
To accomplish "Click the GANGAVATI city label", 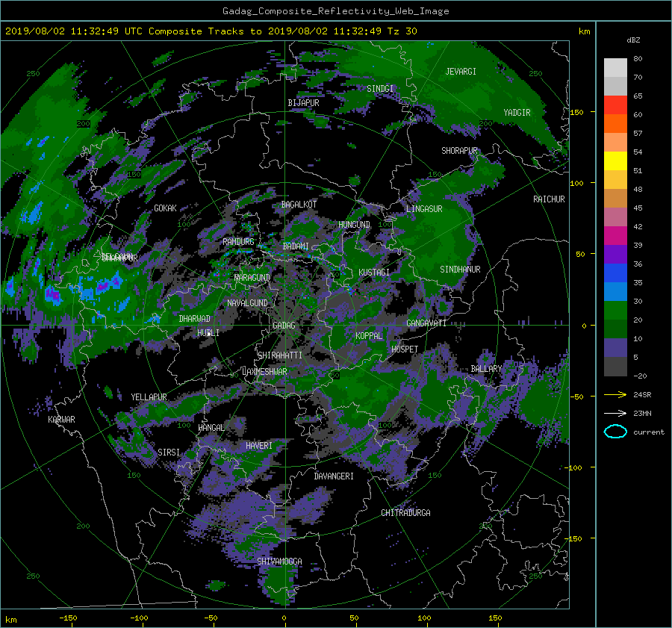I will [x=426, y=323].
